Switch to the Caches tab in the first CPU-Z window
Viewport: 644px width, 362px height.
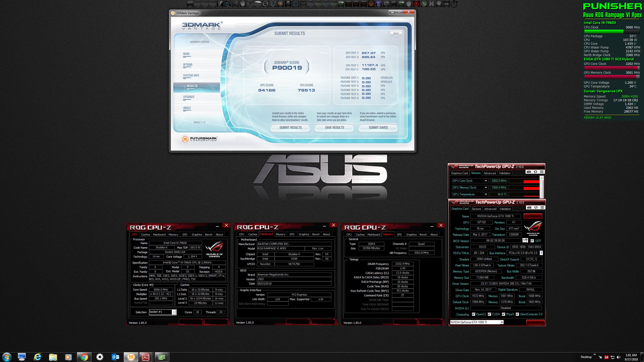145,234
